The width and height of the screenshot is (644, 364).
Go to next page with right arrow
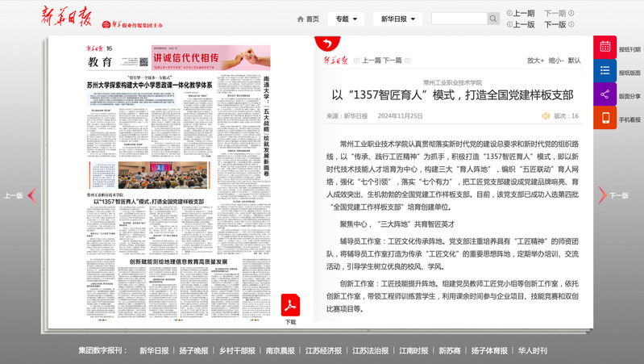pos(601,195)
